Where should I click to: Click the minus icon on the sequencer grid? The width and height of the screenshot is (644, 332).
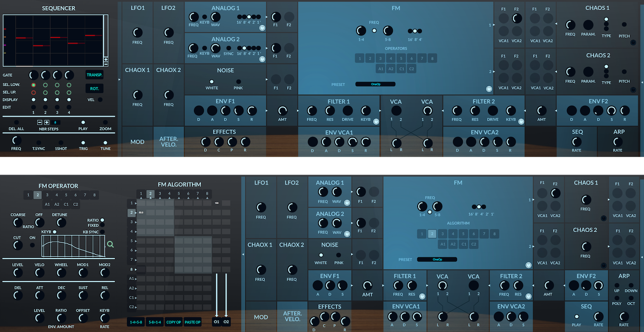click(106, 65)
